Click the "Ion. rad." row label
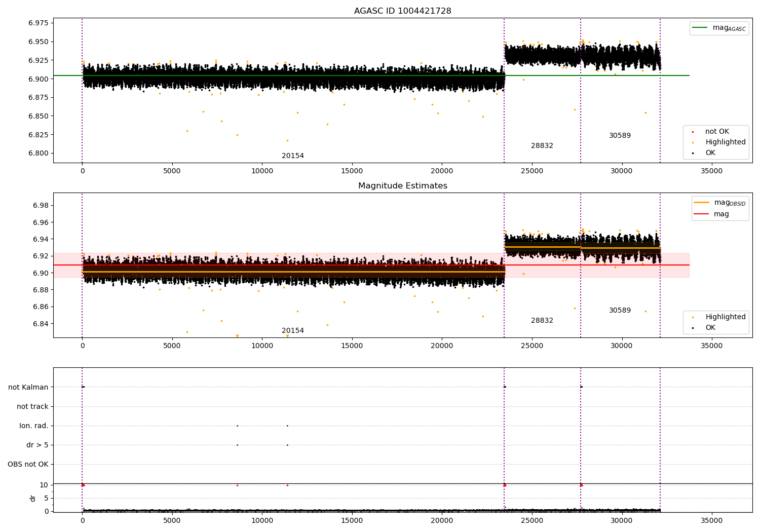Screen dimensions: 760x532 [x=34, y=426]
